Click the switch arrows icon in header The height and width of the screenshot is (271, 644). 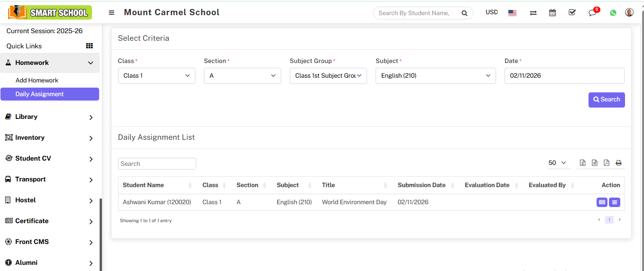pos(533,13)
